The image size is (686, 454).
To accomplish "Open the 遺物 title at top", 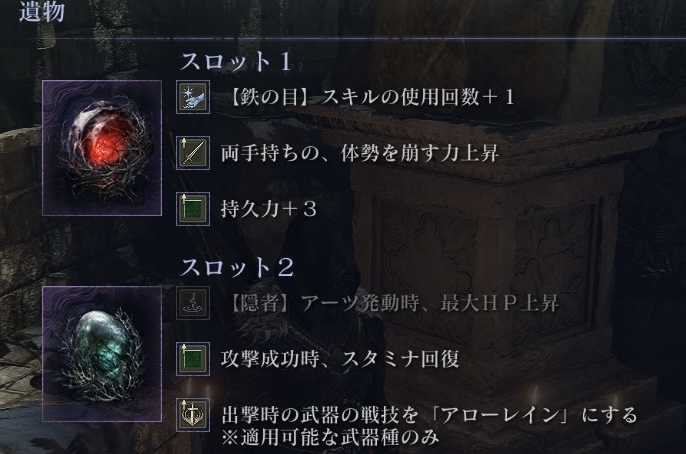I will click(42, 11).
